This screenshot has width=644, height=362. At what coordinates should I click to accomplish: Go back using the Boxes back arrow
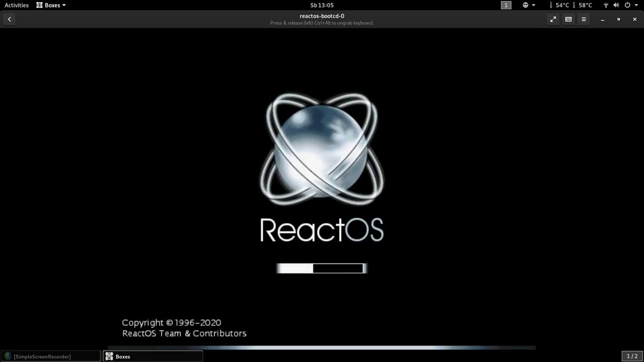point(9,19)
